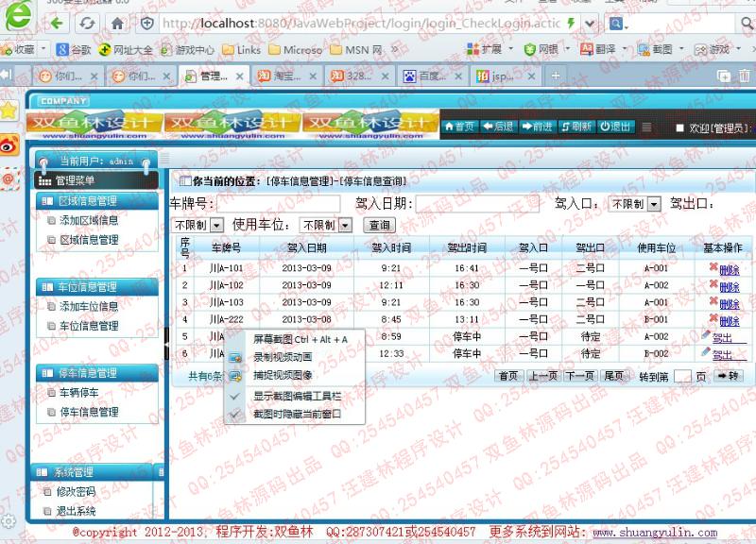The width and height of the screenshot is (756, 544).
Task: Click the red X delete icon for 川A-102
Action: click(x=713, y=284)
